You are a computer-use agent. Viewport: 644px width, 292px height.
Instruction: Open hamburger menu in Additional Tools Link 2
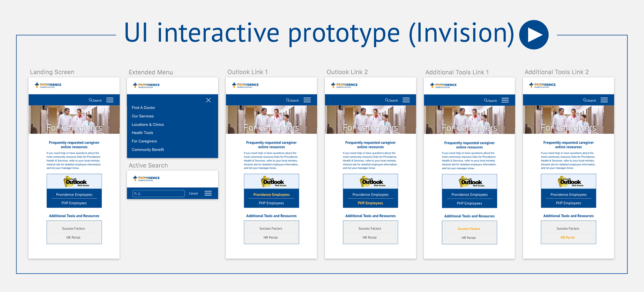click(x=604, y=100)
